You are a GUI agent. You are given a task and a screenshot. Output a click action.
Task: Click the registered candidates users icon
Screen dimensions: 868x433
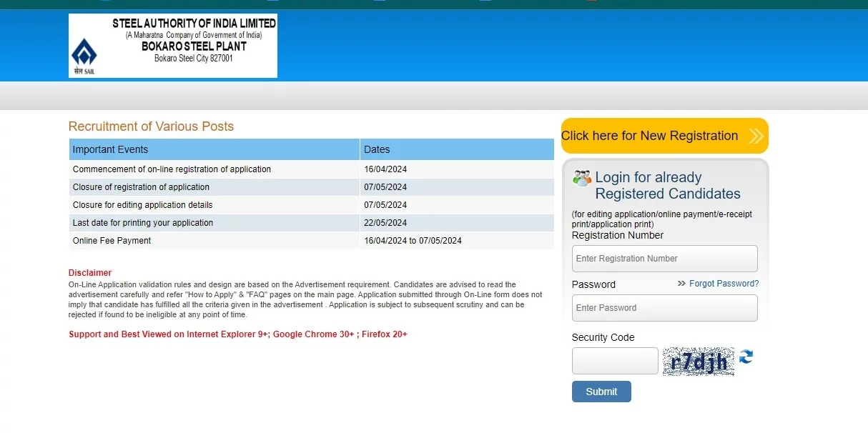[x=582, y=178]
